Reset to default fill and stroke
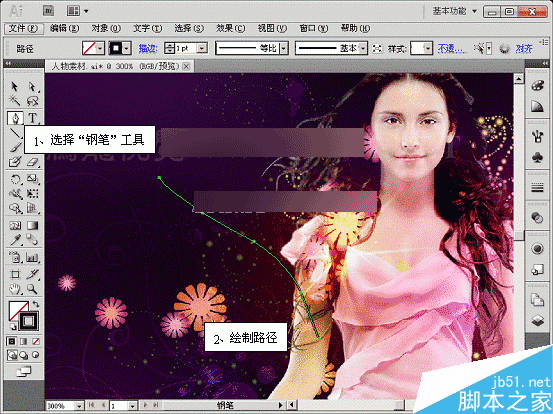Screen dimensions: 553x414 pyautogui.click(x=13, y=327)
